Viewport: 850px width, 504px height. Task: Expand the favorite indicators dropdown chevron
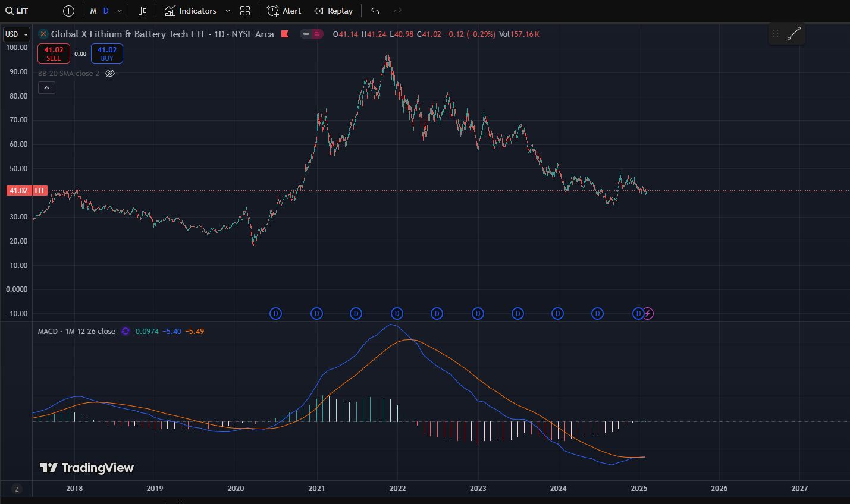pyautogui.click(x=228, y=11)
